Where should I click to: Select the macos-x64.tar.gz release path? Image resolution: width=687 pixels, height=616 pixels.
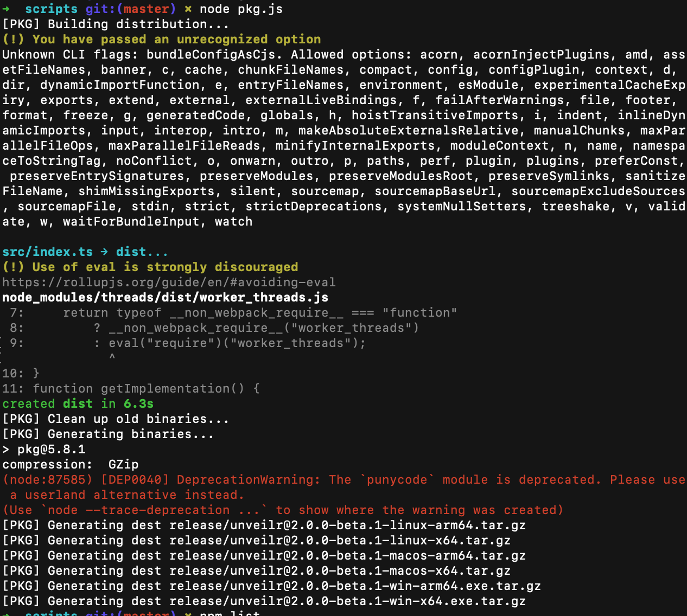coord(340,571)
